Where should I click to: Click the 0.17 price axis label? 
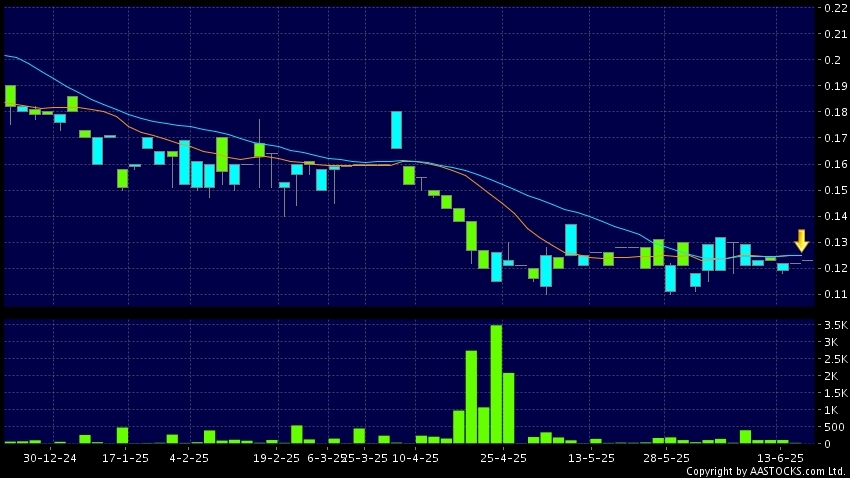point(835,138)
